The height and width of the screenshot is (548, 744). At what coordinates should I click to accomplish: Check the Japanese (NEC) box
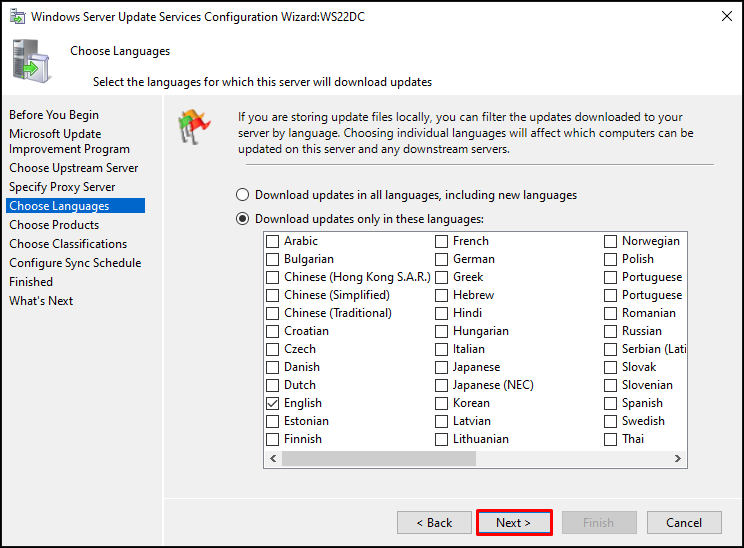click(441, 386)
